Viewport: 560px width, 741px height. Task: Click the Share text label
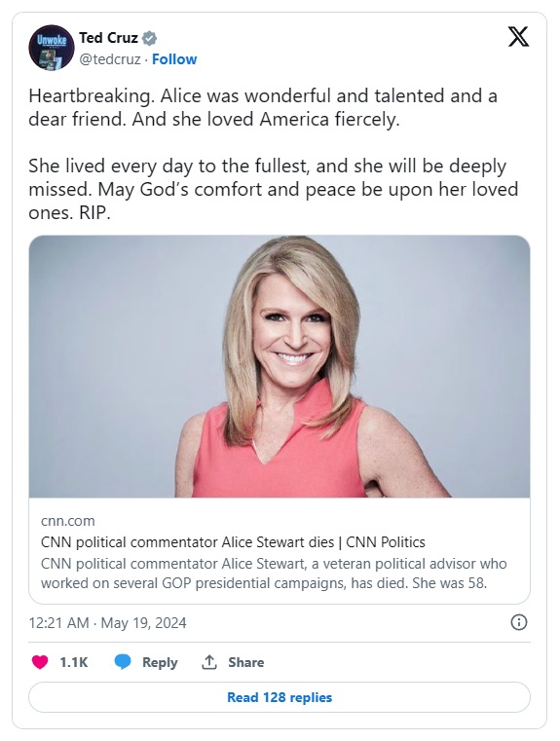[245, 662]
